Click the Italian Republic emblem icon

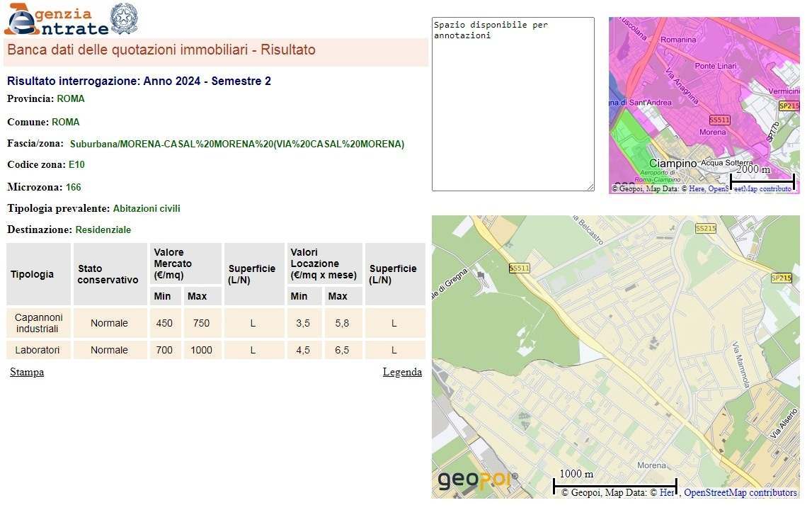[125, 18]
